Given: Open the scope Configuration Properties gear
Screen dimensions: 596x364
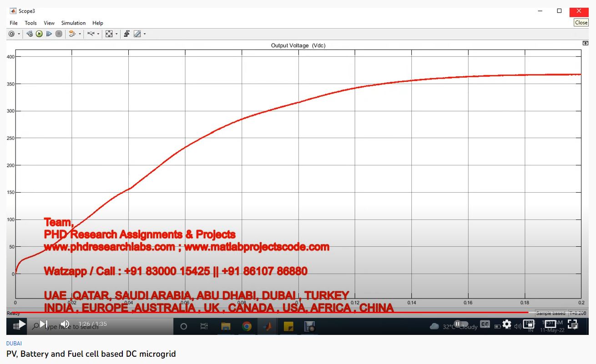Looking at the screenshot, I should point(11,34).
